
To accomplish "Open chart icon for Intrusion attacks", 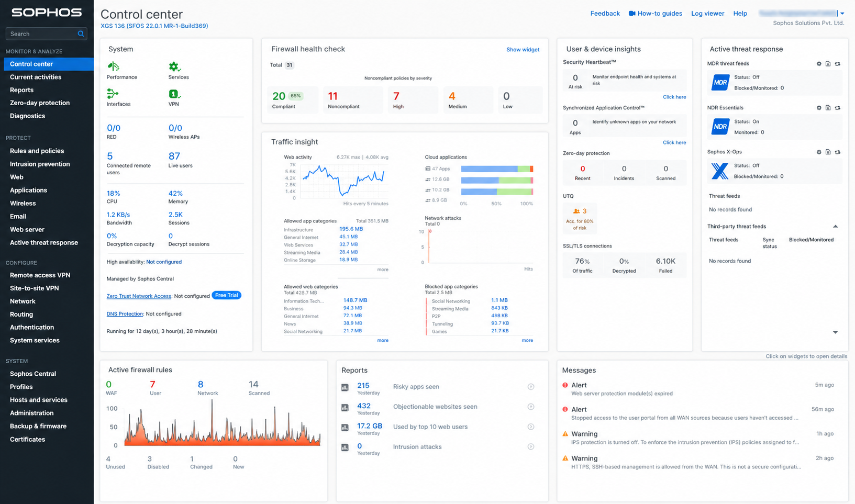I will point(345,447).
